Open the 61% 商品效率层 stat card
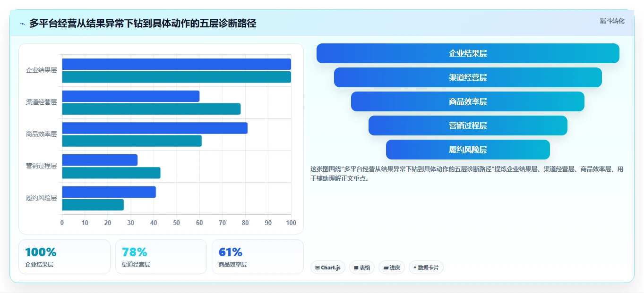Screen dimensions: 644x293 click(x=258, y=257)
